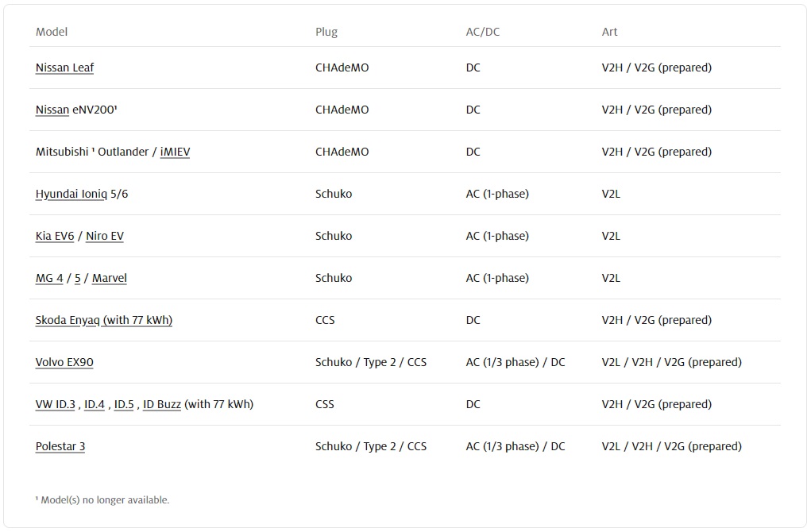This screenshot has width=811, height=532.
Task: Open the Nissan Leaf link
Action: [64, 67]
